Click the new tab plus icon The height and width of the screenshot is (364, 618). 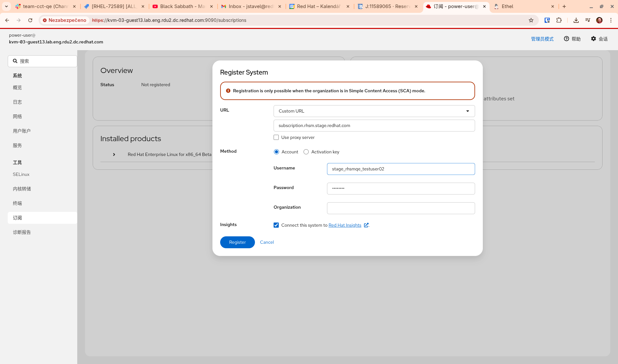tap(564, 6)
